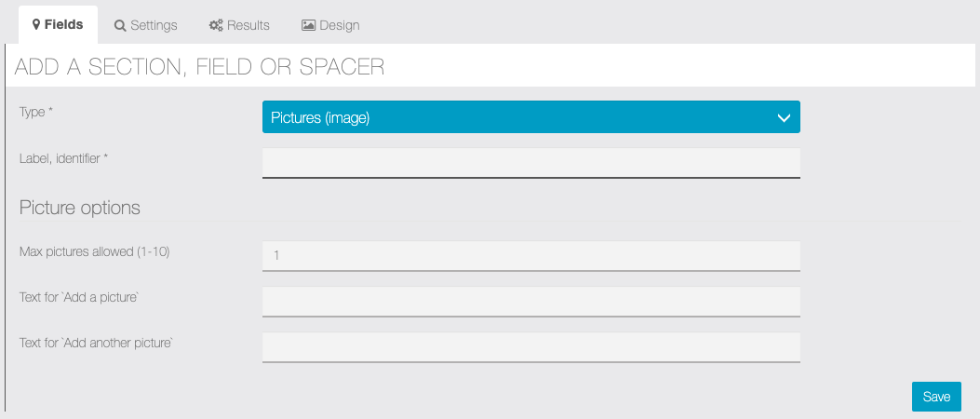Focus the Label, identifier input field
980x419 pixels.
click(x=530, y=162)
